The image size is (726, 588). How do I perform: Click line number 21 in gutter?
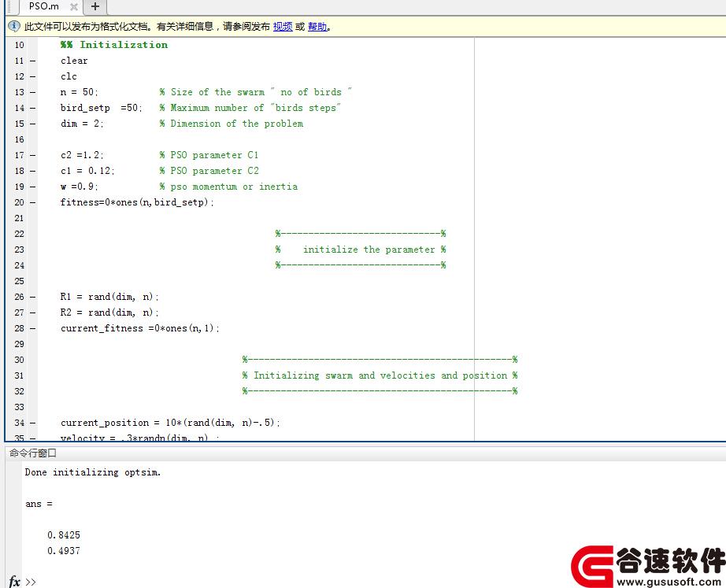19,218
